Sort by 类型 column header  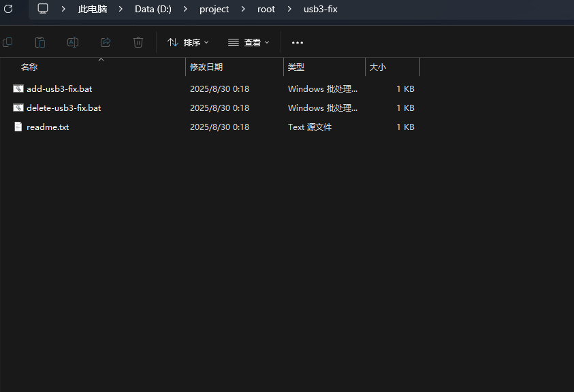point(296,67)
